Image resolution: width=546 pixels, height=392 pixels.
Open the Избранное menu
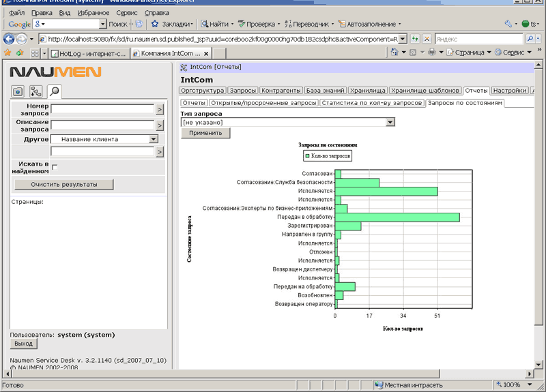[x=93, y=13]
